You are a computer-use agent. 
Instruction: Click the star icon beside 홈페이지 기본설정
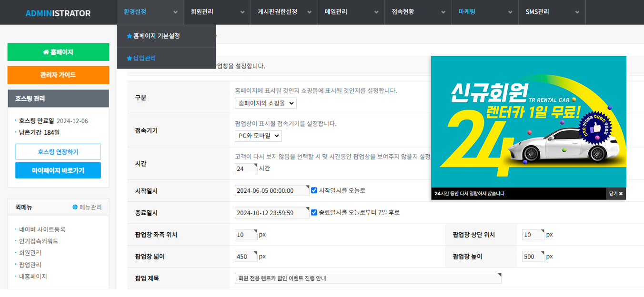tap(129, 36)
